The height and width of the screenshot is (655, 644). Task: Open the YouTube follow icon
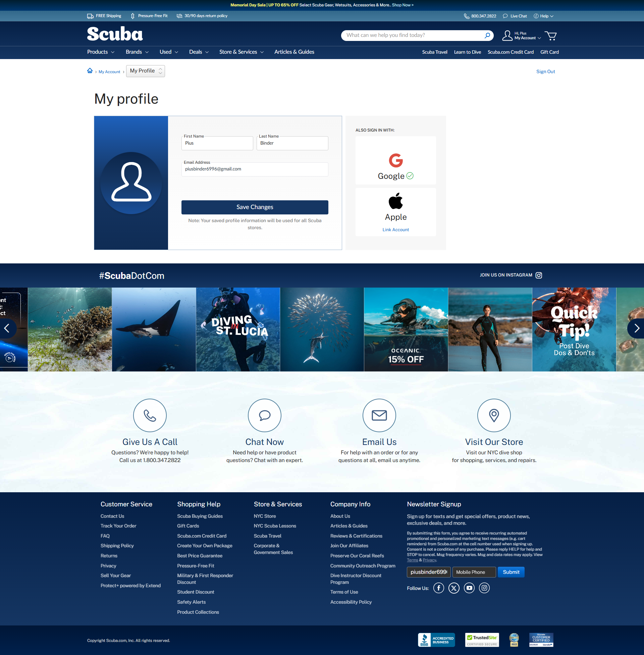(469, 588)
